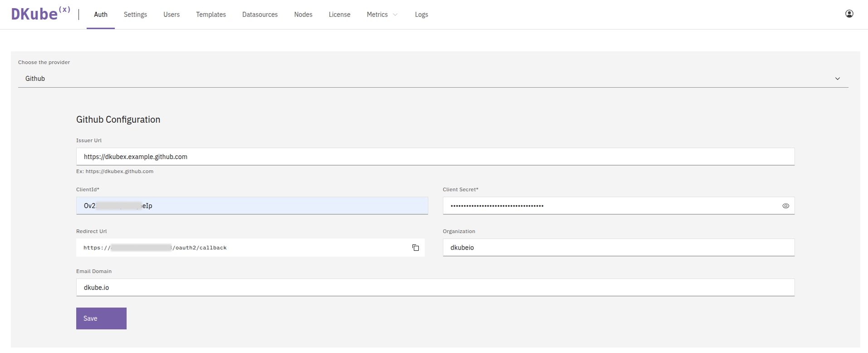The image size is (868, 353).
Task: Click the Issuer Url input field
Action: pyautogui.click(x=435, y=157)
